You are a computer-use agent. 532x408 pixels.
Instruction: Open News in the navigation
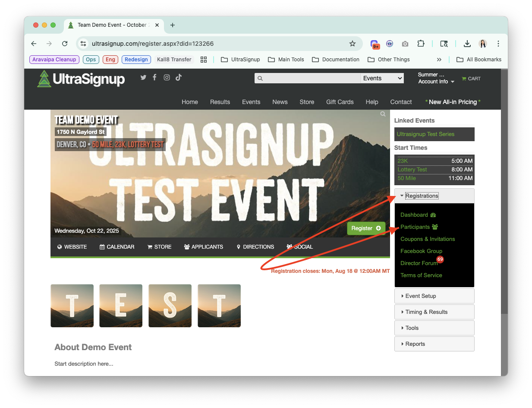pyautogui.click(x=280, y=102)
